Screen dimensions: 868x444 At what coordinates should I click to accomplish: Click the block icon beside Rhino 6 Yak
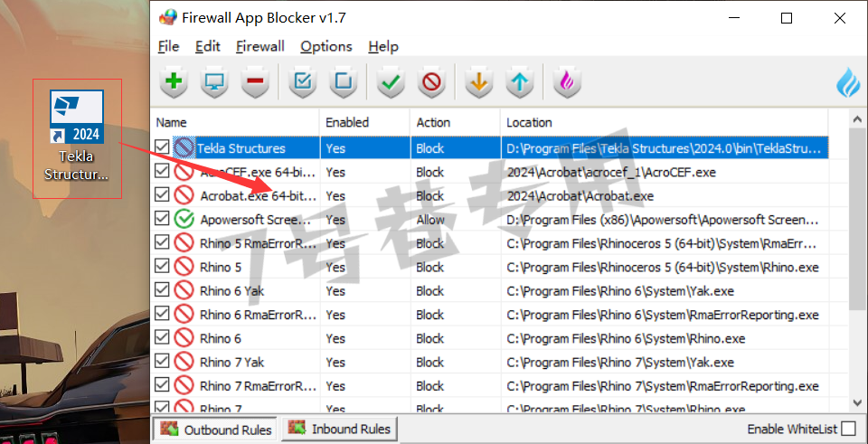point(184,290)
